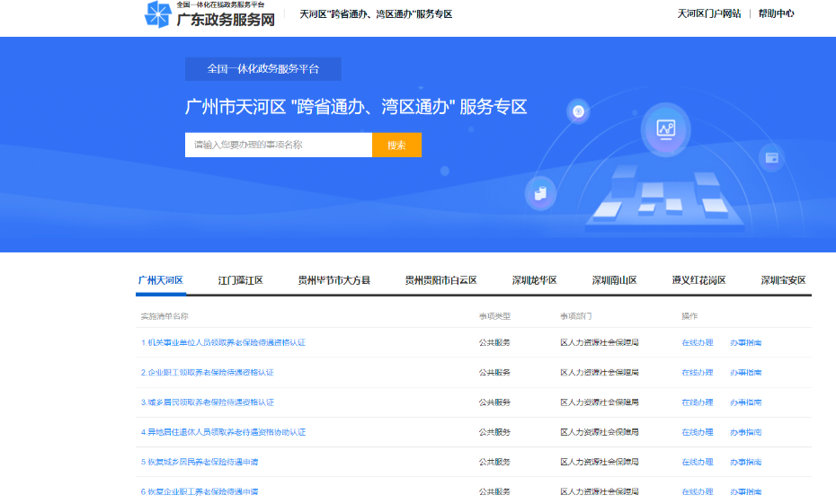Click 全国一体化政务服务平台 banner label
This screenshot has height=504, width=836.
coord(262,69)
